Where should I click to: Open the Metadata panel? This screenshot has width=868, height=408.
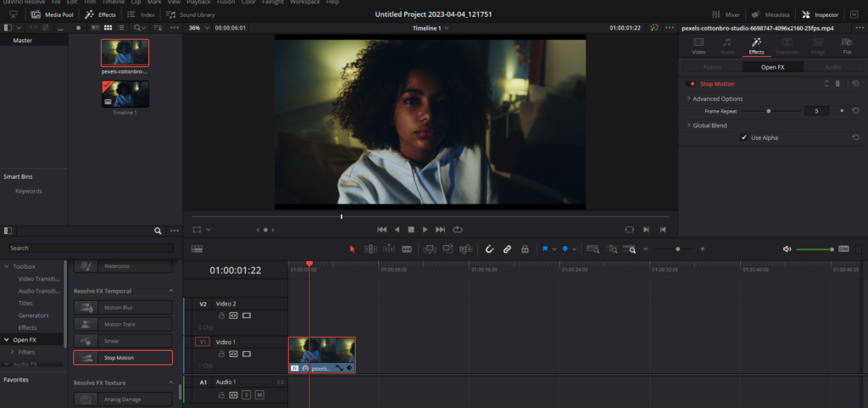pyautogui.click(x=771, y=14)
